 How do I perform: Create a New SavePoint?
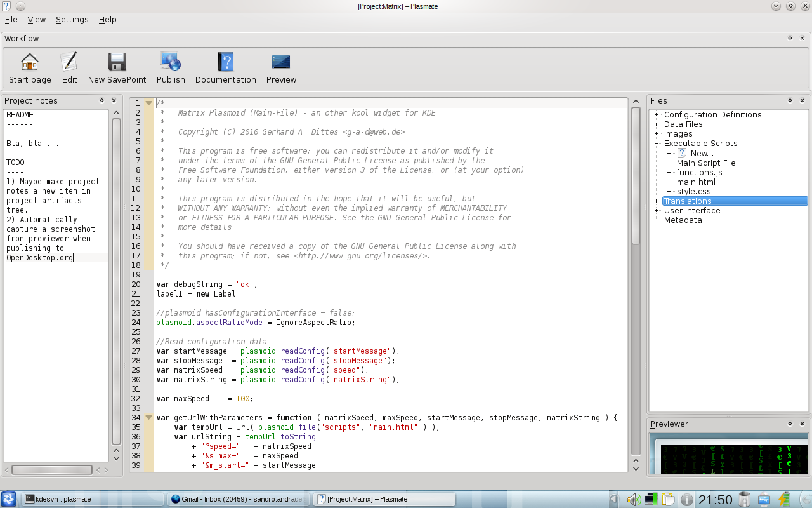click(117, 62)
